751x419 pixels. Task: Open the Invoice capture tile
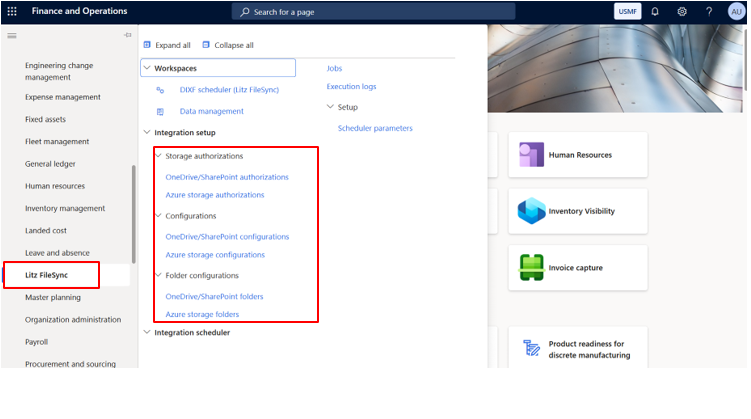tap(578, 268)
